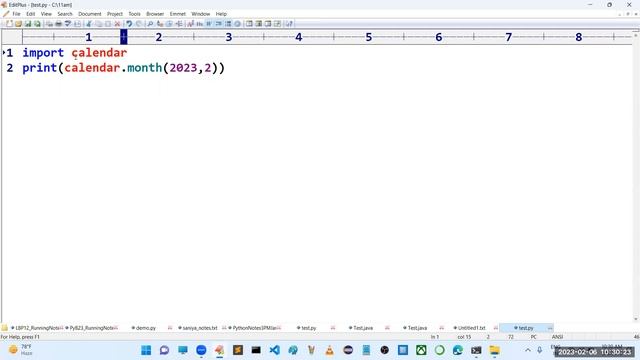Screen dimensions: 640x360
Task: Click 'col 15' in the status bar
Action: point(464,337)
